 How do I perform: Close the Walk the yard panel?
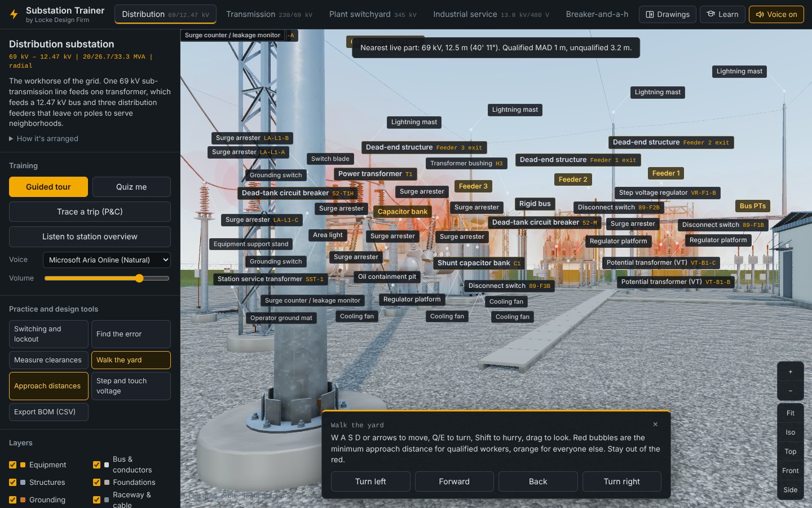pyautogui.click(x=655, y=424)
